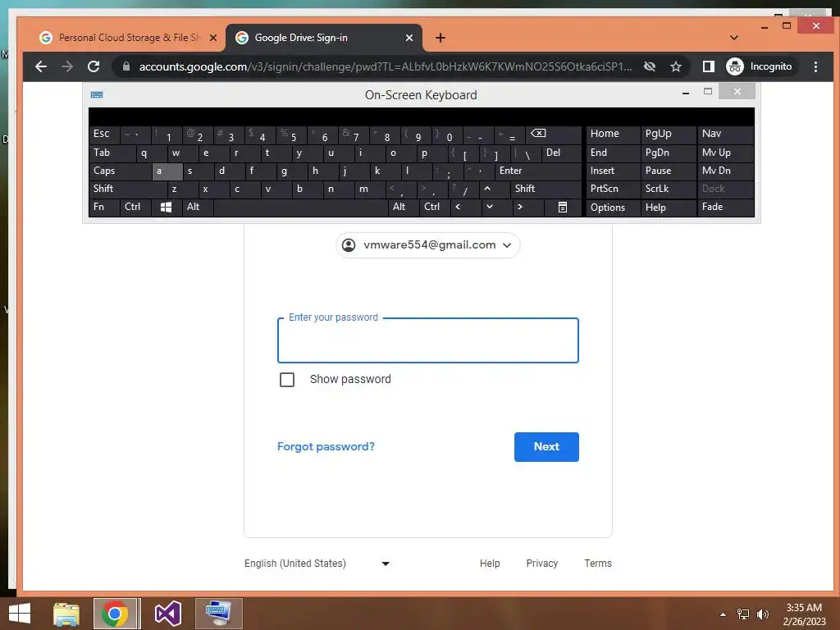Open a new tab with the plus button
Viewport: 840px width, 630px height.
[x=441, y=38]
